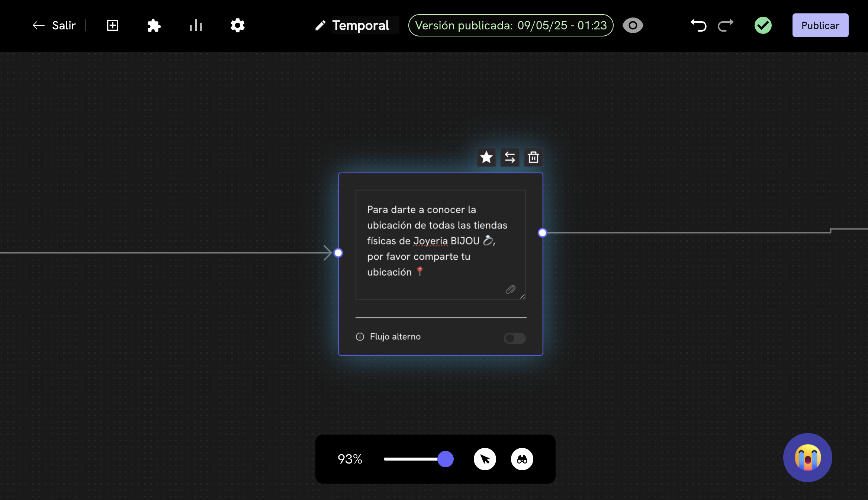Click the node's left input connector
Viewport: 868px width, 500px height.
click(x=338, y=253)
